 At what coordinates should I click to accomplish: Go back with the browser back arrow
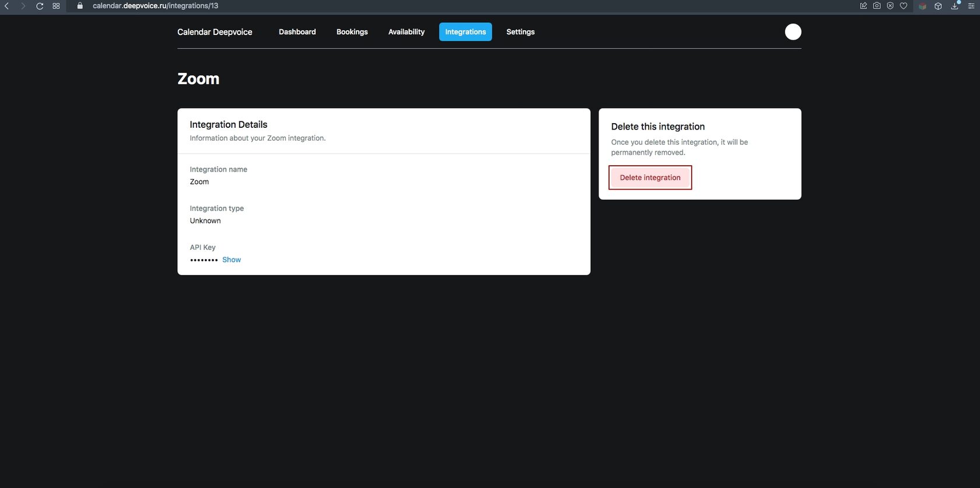click(7, 6)
